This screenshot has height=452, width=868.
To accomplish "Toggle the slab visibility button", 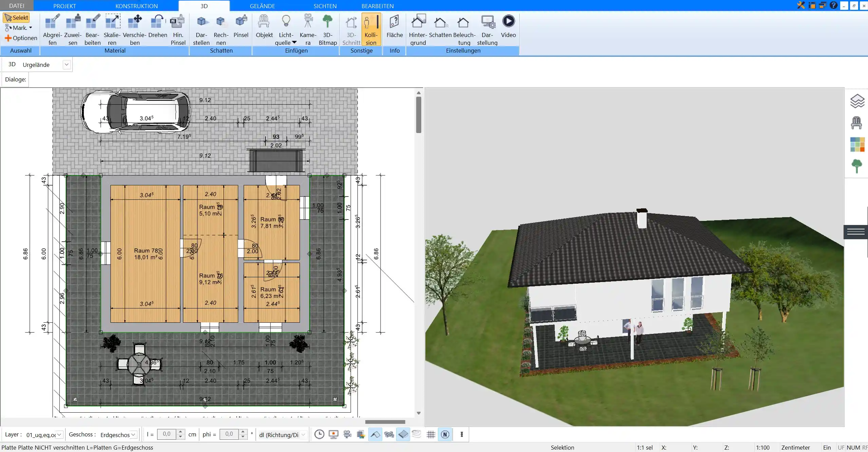I will [x=403, y=434].
